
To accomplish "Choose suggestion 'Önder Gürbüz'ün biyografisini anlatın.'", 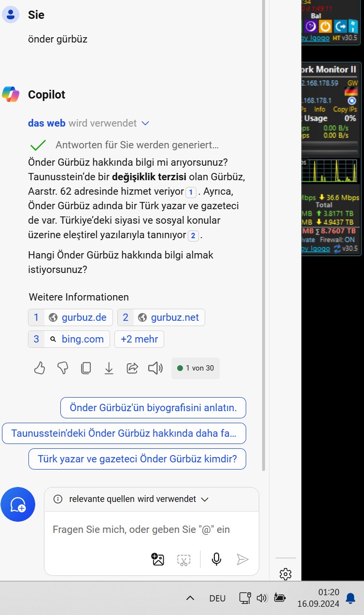I will 153,408.
